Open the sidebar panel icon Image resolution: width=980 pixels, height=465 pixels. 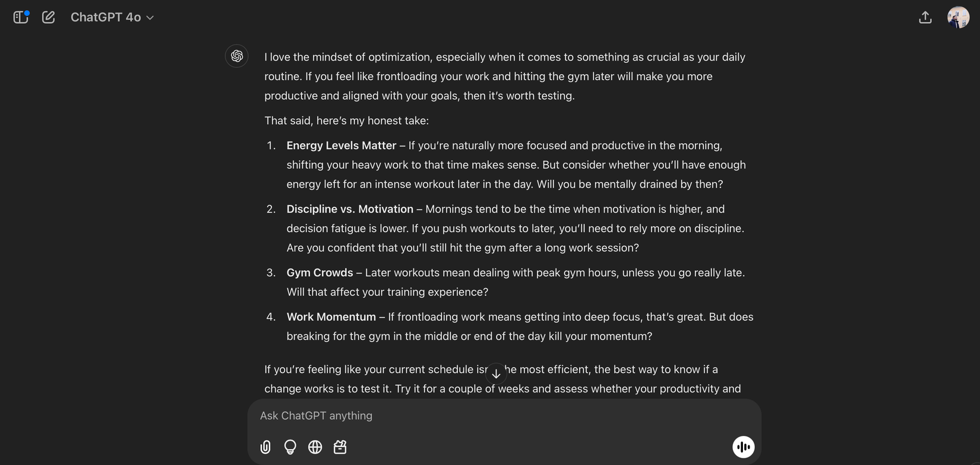click(x=20, y=18)
